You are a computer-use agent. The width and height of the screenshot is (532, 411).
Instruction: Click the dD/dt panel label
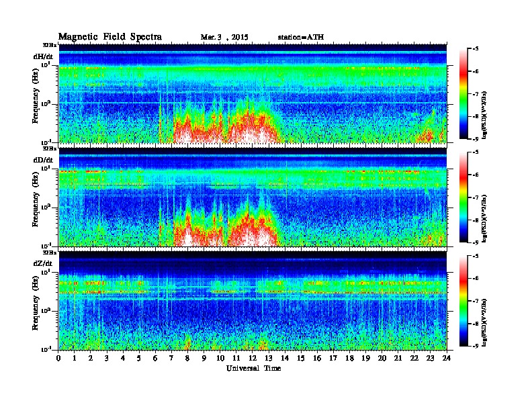(43, 160)
